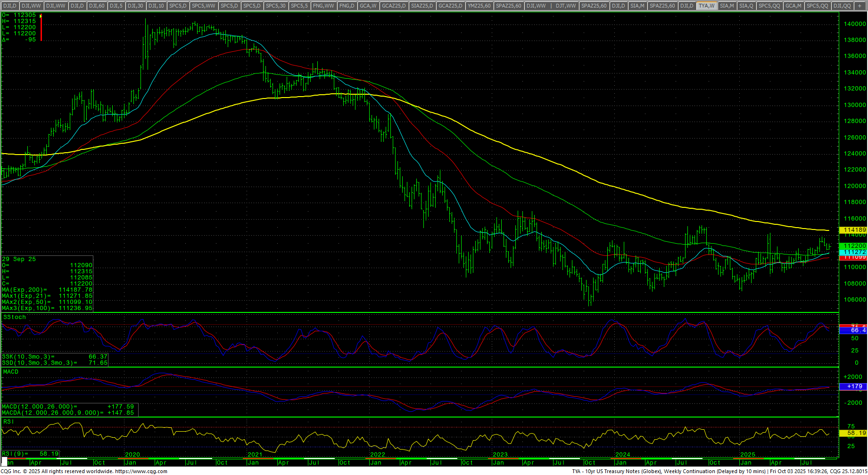
Task: Click the blue +179 MACD value label
Action: coord(854,386)
